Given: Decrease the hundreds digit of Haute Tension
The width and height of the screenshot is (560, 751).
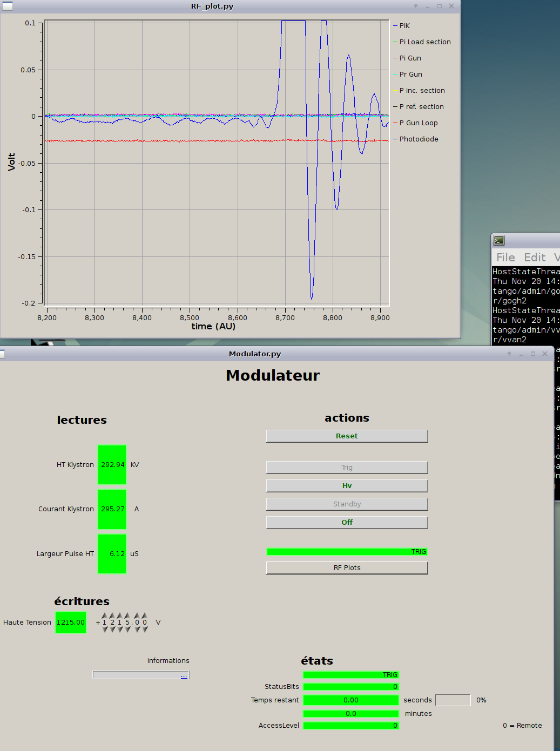Looking at the screenshot, I should [112, 630].
